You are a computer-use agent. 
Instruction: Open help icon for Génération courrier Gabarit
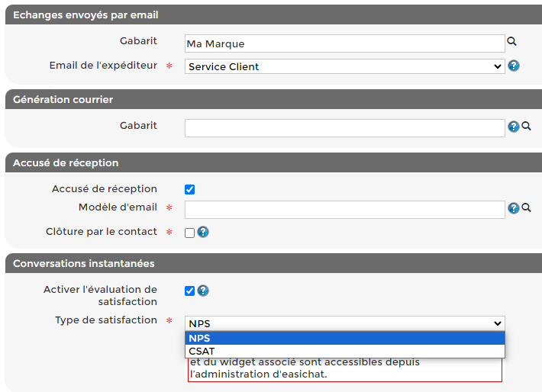[514, 127]
